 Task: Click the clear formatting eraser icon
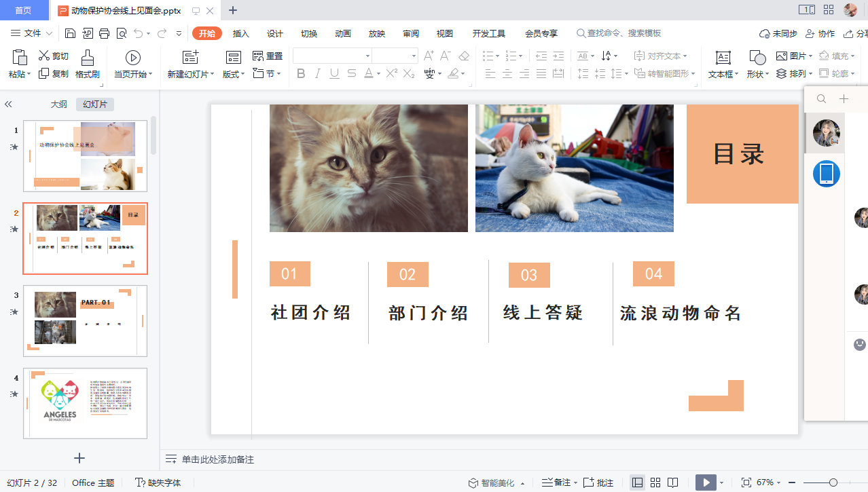point(464,56)
